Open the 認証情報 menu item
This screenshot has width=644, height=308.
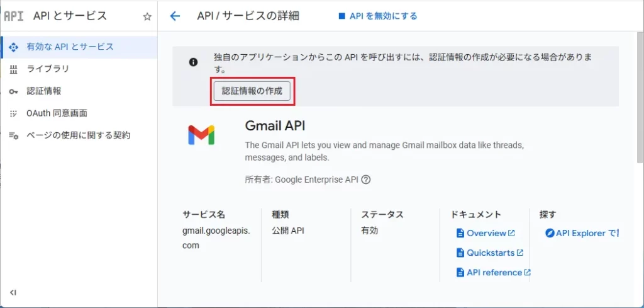(79, 91)
